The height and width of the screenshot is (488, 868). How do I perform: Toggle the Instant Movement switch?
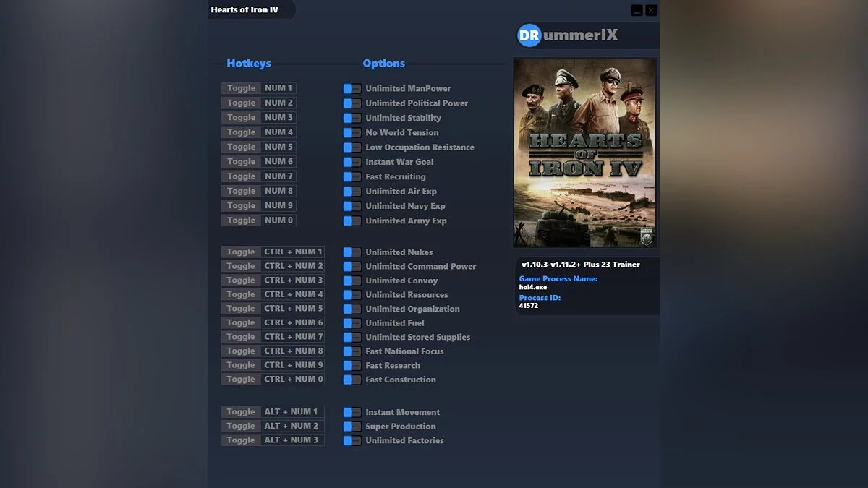point(352,412)
